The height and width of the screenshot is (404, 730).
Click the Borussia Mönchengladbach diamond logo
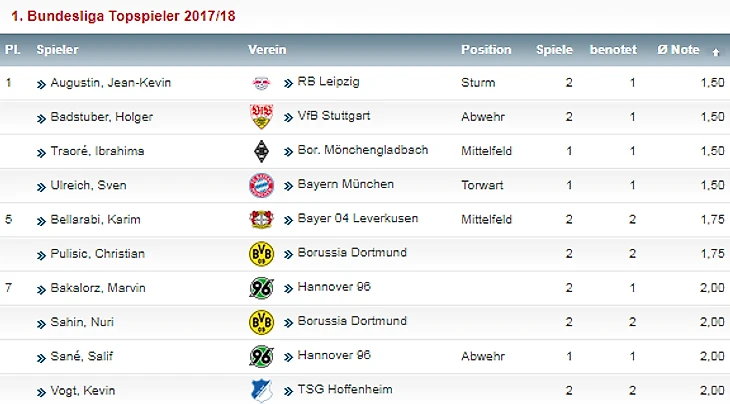point(261,151)
